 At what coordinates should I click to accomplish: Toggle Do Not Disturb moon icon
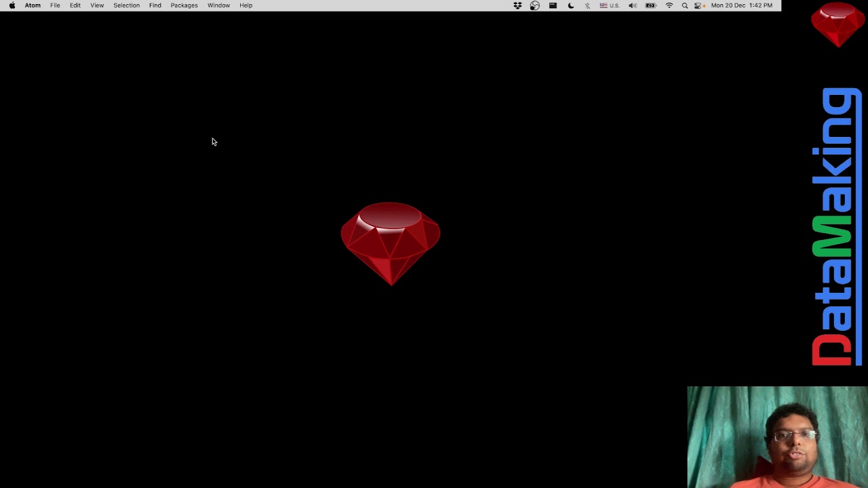click(570, 5)
